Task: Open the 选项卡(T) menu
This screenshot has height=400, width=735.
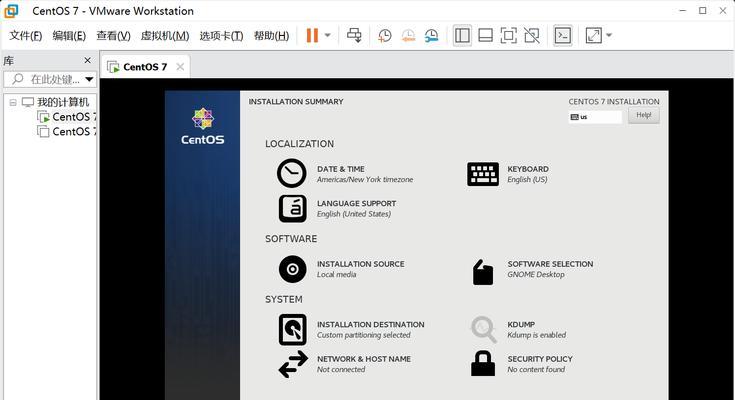Action: click(221, 36)
